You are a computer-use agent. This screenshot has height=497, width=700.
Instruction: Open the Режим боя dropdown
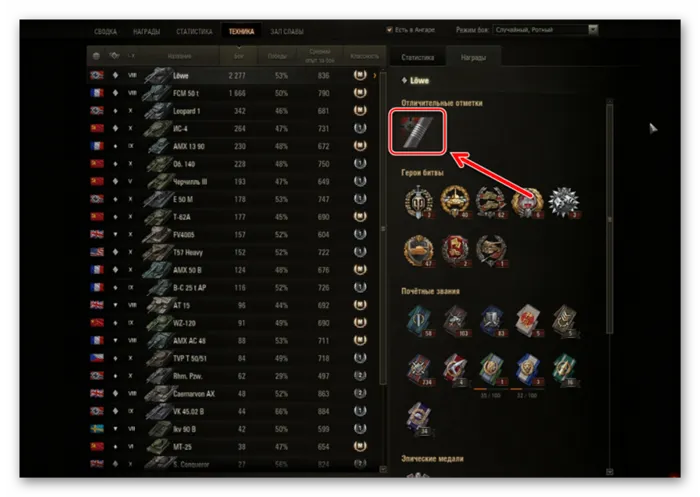click(545, 30)
